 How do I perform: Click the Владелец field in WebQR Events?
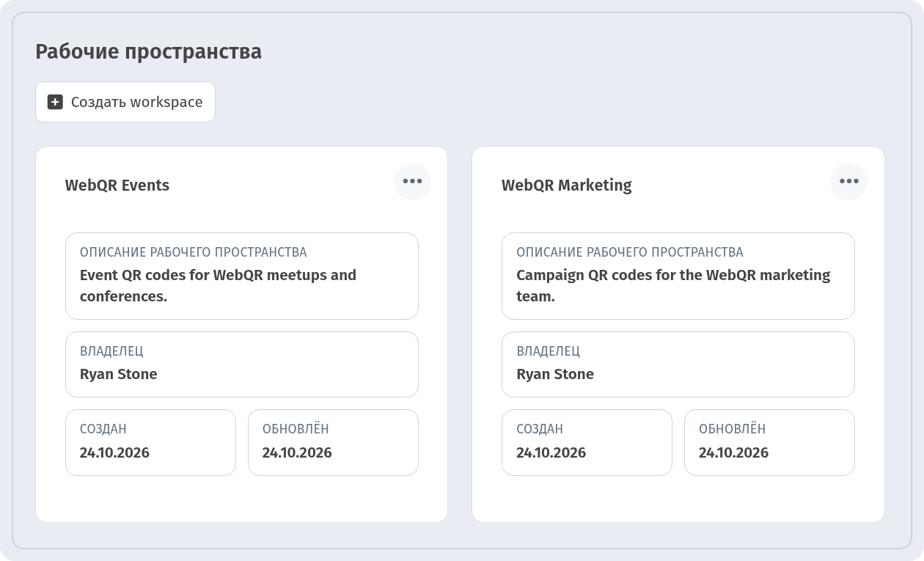(242, 364)
